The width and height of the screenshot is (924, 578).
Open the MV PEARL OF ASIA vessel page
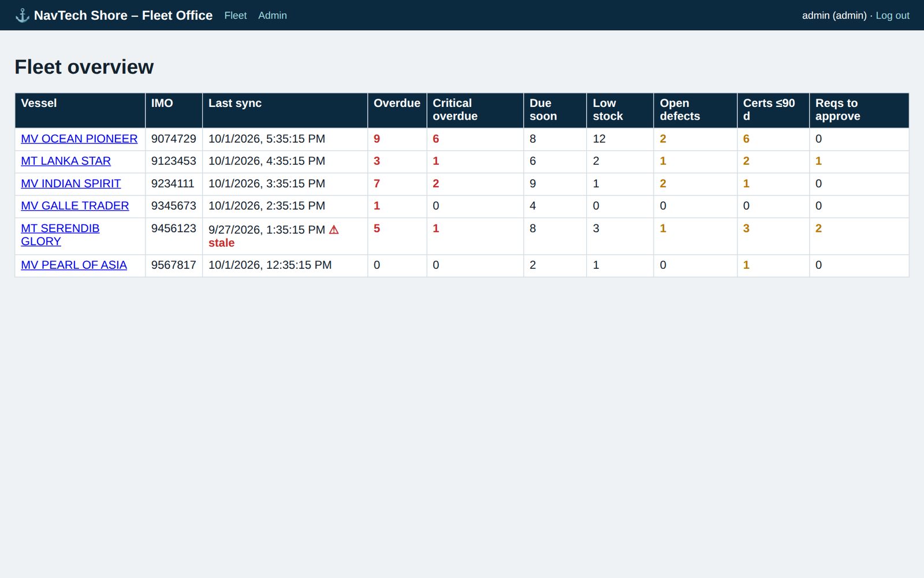pyautogui.click(x=74, y=265)
